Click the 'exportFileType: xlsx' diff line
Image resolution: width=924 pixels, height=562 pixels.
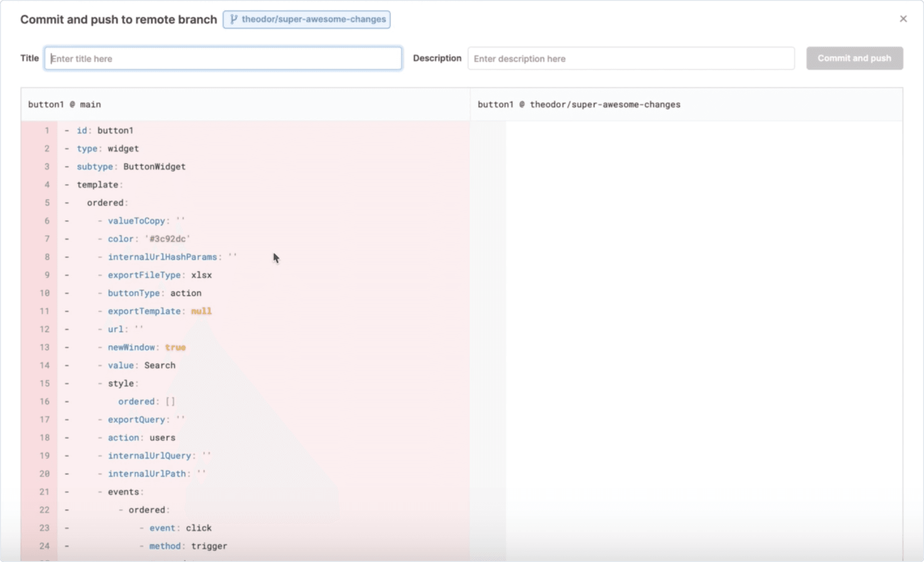159,275
